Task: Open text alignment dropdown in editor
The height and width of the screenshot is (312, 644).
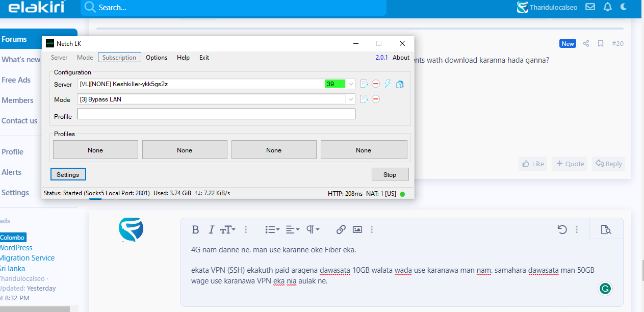Action: click(293, 230)
